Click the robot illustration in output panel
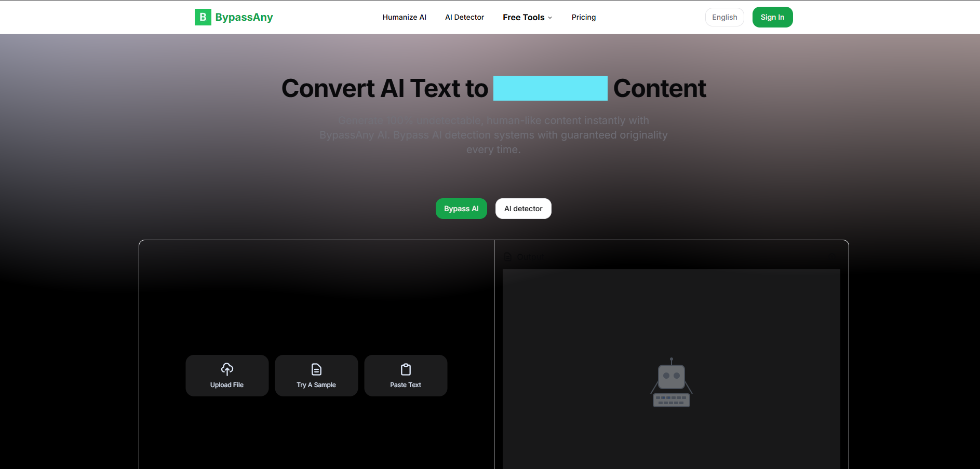Screen dimensions: 980x469 coord(671,383)
